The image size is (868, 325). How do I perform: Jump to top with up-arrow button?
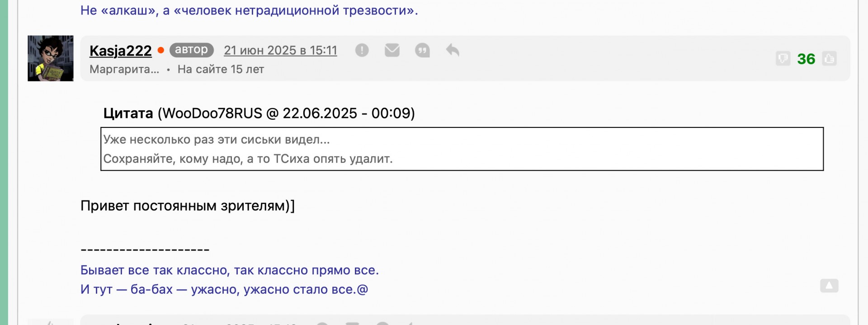coord(829,286)
